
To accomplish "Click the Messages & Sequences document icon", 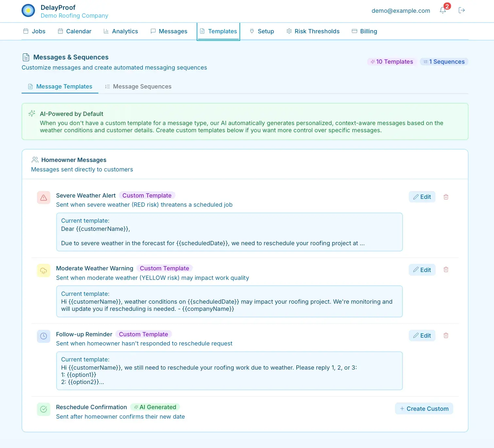I will pyautogui.click(x=26, y=57).
